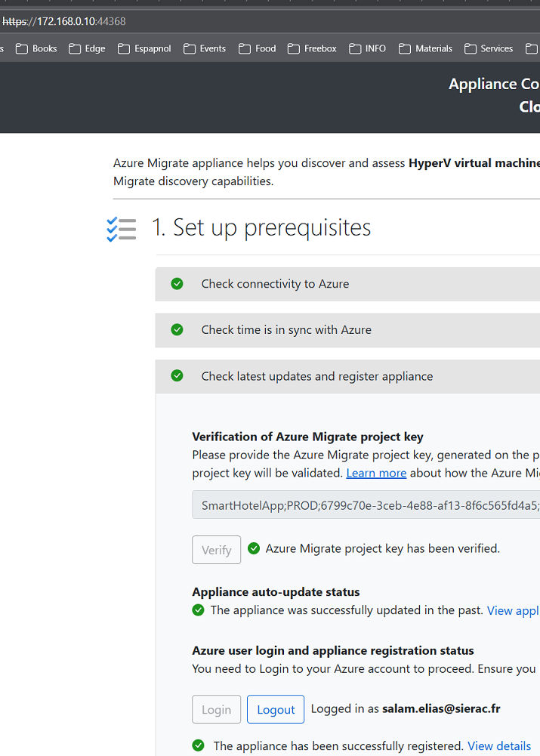Click the Logout button
The height and width of the screenshot is (756, 540).
coord(276,709)
